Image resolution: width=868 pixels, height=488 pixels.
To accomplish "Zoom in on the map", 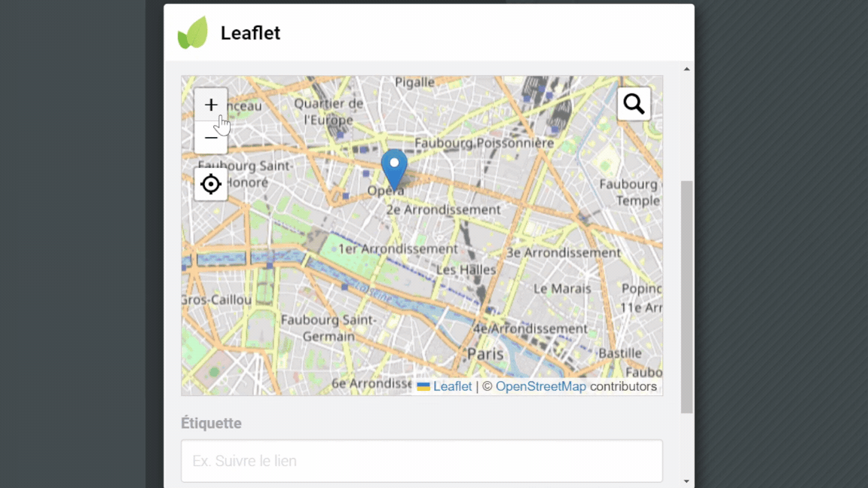I will [211, 105].
